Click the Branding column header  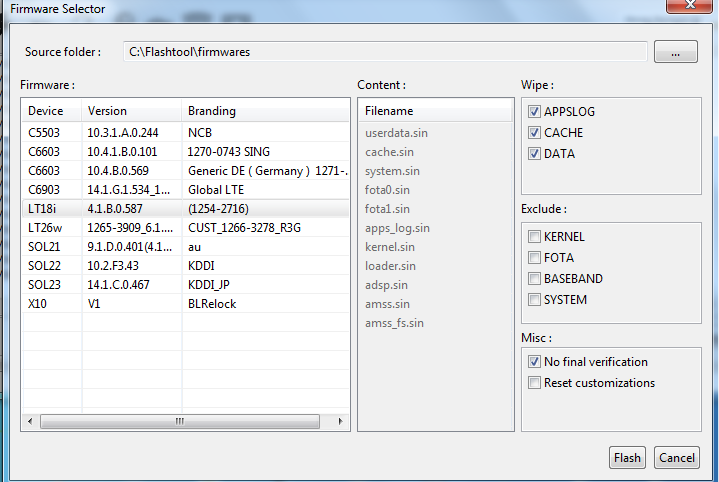coord(265,111)
